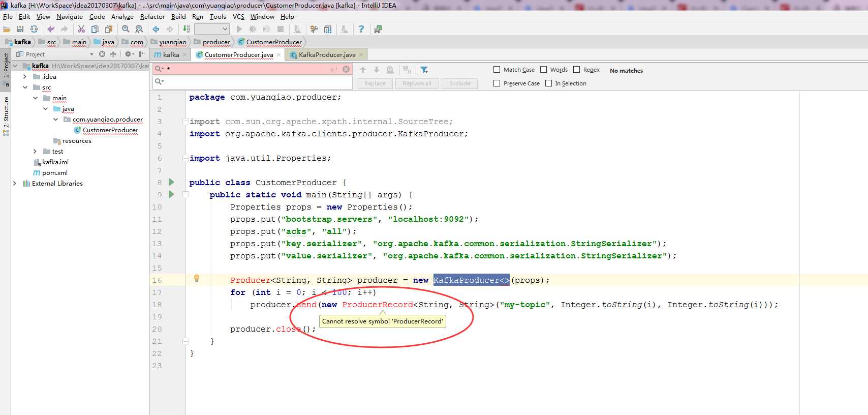Click the Run play icon in toolbar
Viewport: 868px width, 415px height.
tap(239, 29)
